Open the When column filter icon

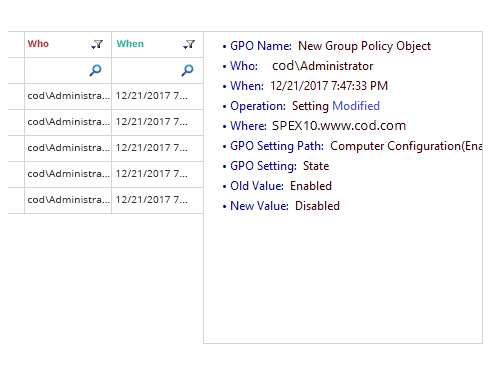pyautogui.click(x=189, y=44)
